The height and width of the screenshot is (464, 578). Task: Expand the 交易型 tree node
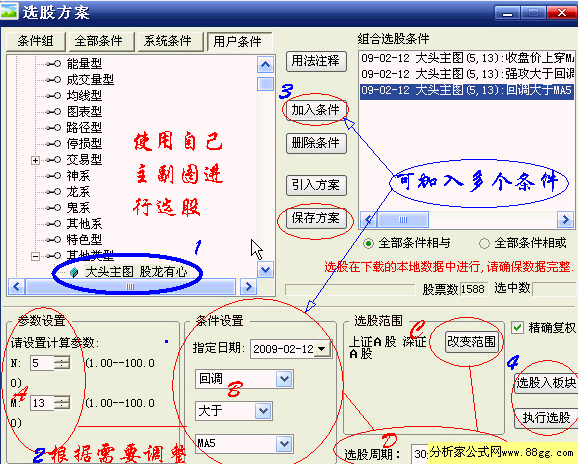click(x=35, y=160)
